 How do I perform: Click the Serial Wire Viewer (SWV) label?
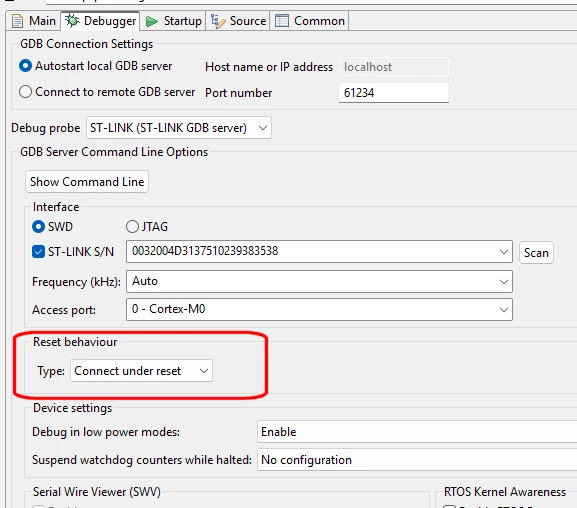(x=97, y=492)
